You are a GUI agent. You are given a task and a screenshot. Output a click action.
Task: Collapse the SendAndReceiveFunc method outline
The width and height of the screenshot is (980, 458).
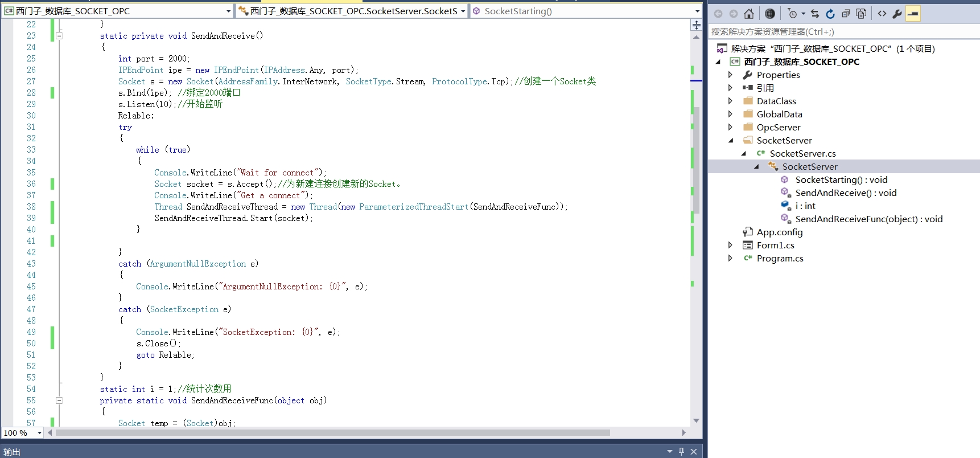tap(59, 400)
